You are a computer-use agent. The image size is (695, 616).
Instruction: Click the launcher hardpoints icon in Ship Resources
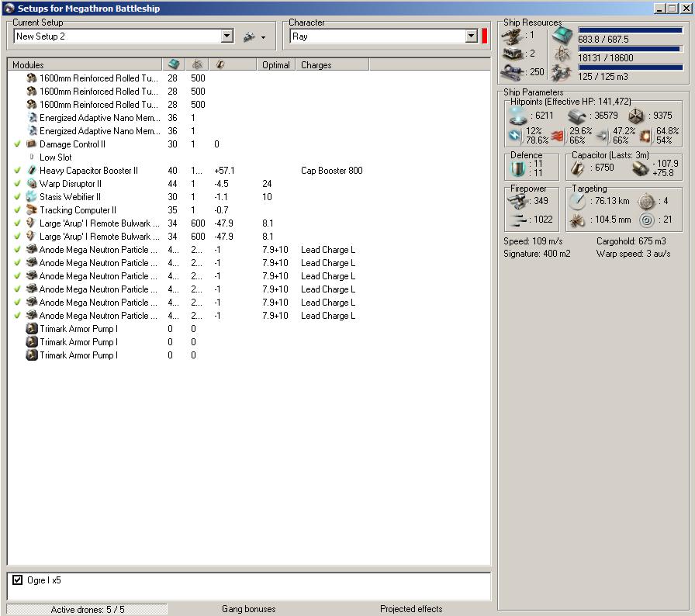[512, 54]
